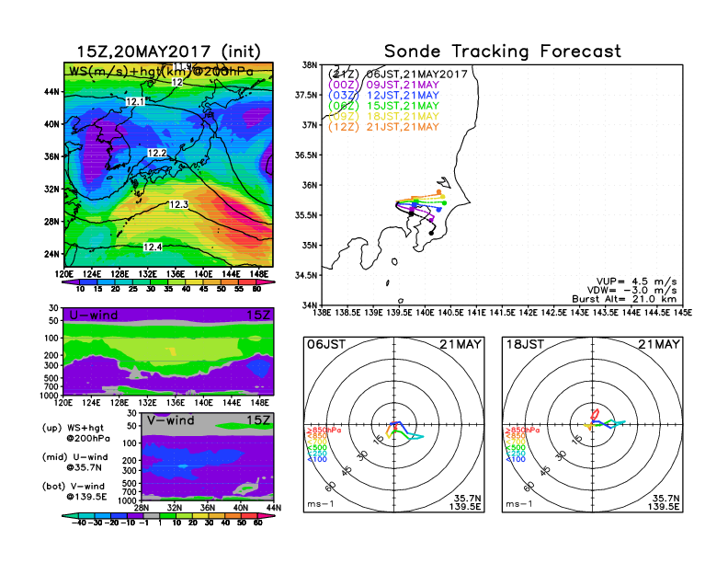Image resolution: width=728 pixels, height=563 pixels.
Task: Open the 200hPa wind speed map panel
Action: coord(168,165)
